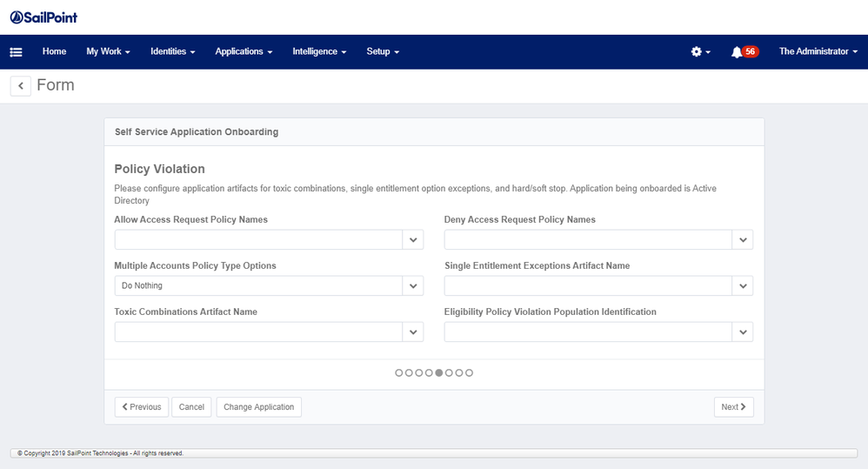Open Single Entitlement Exceptions Artifact Name dropdown

point(742,285)
